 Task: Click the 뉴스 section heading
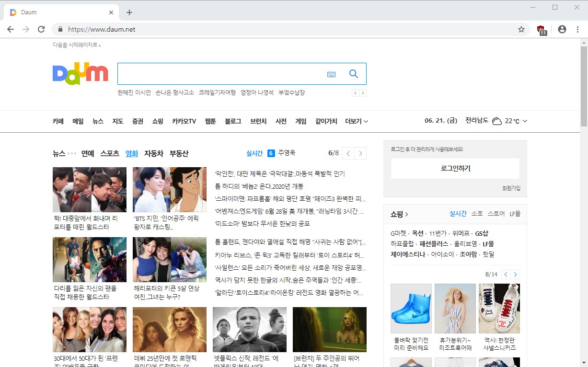tap(59, 153)
